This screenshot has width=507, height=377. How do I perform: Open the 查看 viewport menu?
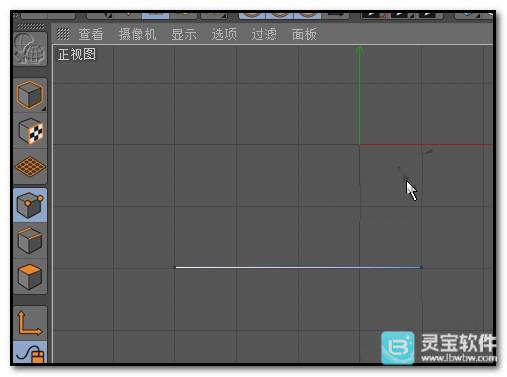(91, 34)
